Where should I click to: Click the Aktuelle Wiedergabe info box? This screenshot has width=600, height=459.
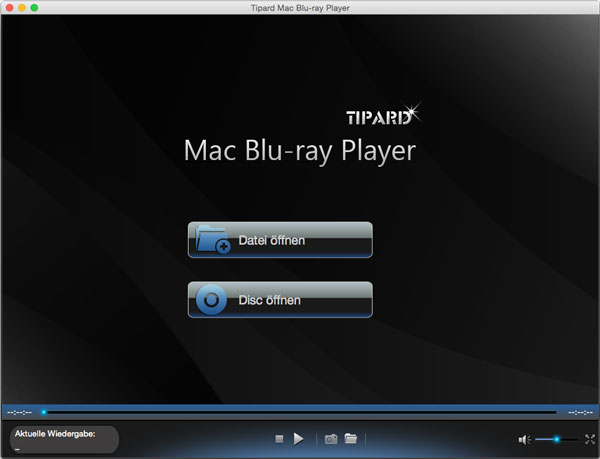tap(64, 439)
